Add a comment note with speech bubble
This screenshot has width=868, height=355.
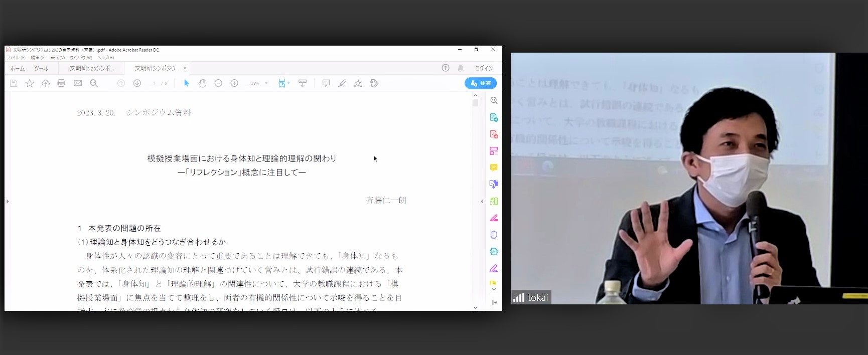(326, 83)
